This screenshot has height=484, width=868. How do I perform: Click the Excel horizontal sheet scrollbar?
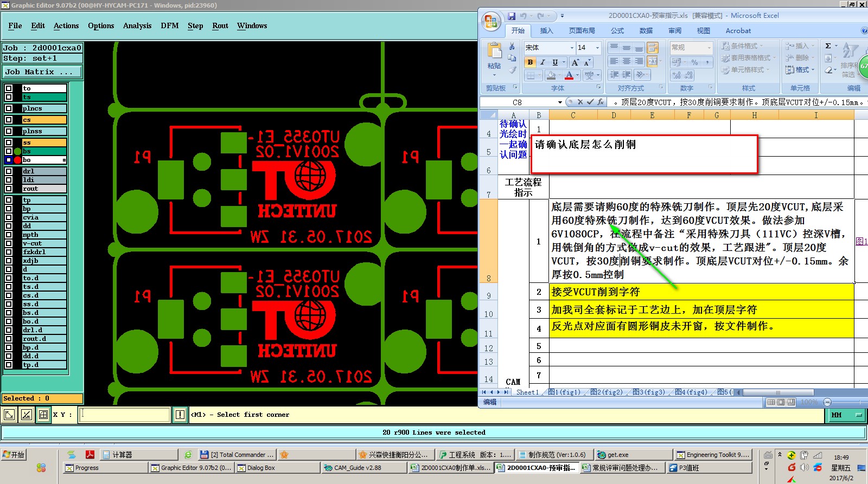[x=777, y=392]
